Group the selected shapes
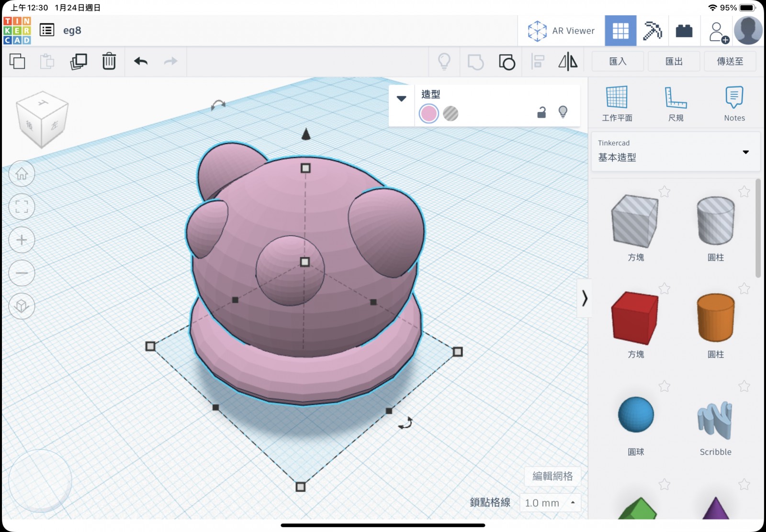The width and height of the screenshot is (766, 532). (x=475, y=62)
